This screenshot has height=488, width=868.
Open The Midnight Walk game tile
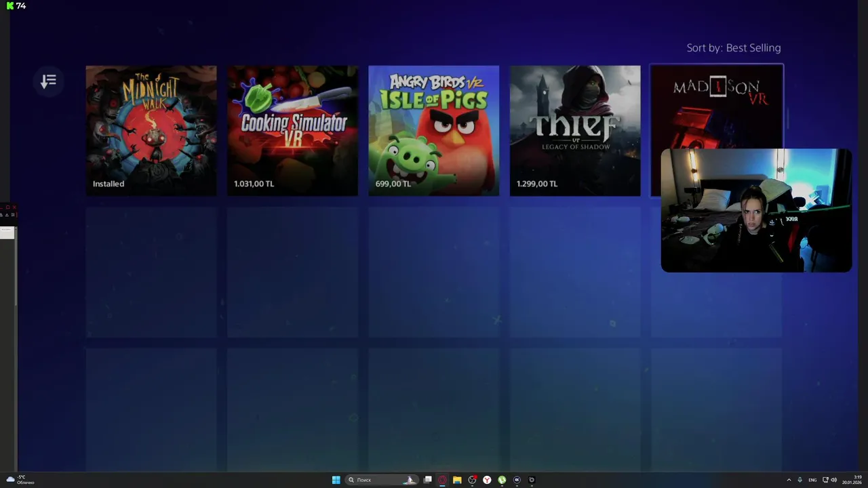point(151,131)
